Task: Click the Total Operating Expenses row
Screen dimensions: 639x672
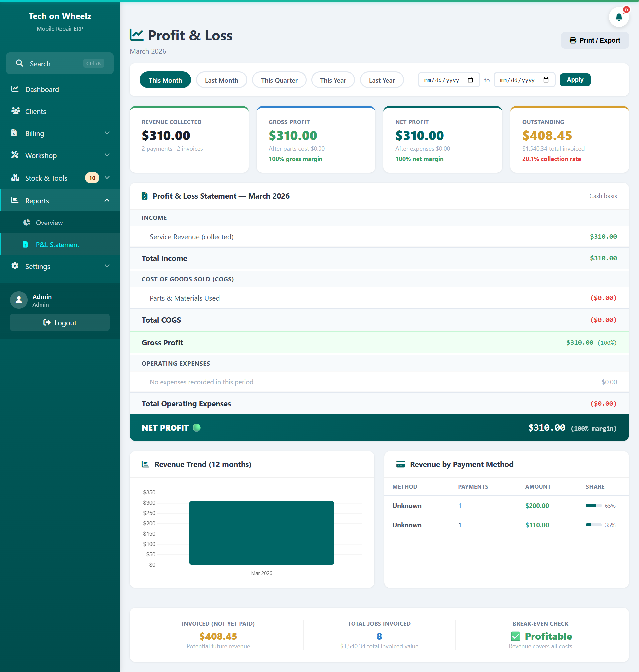Action: click(379, 403)
